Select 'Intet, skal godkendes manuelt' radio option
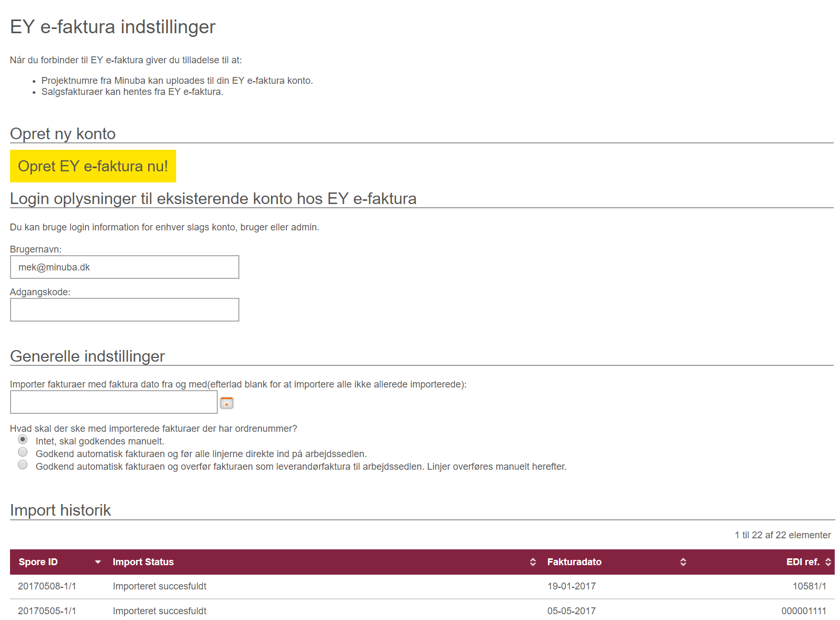This screenshot has height=620, width=840. tap(23, 439)
